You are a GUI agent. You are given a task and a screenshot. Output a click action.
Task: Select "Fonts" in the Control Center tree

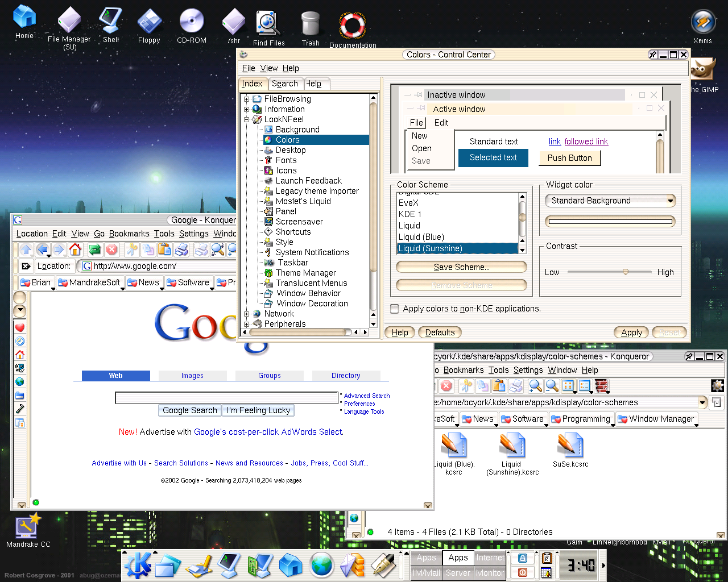[x=286, y=160]
